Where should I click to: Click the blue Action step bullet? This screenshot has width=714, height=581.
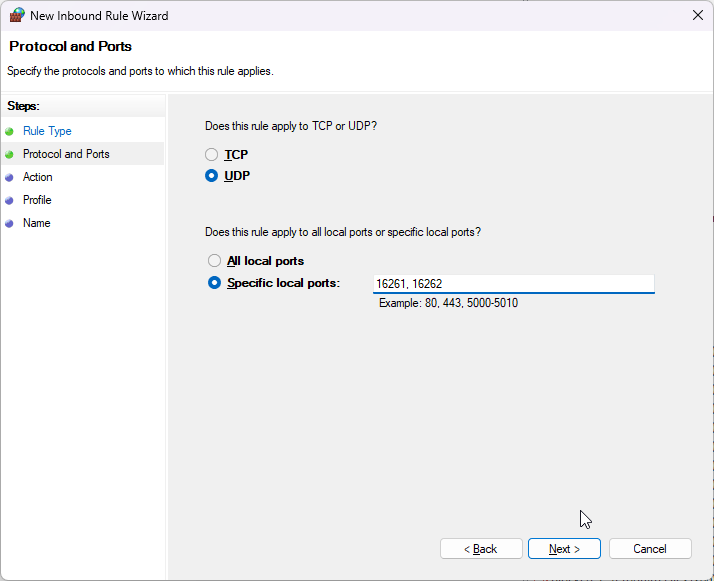click(x=9, y=177)
